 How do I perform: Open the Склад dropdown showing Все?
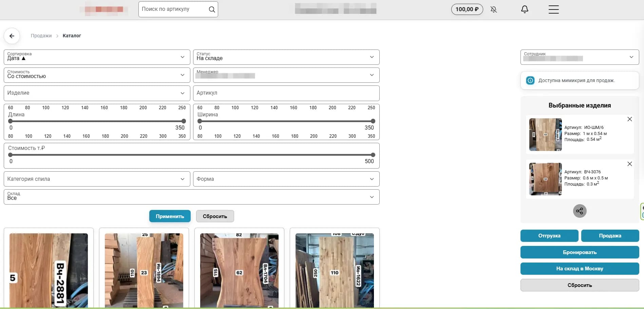point(372,197)
